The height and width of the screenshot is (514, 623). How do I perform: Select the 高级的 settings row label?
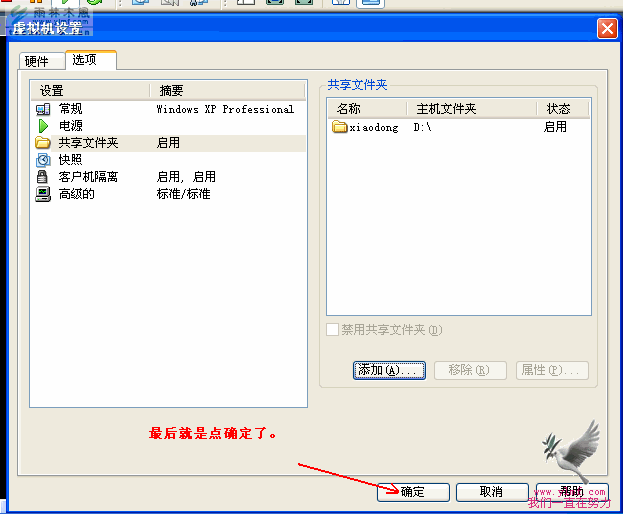77,194
